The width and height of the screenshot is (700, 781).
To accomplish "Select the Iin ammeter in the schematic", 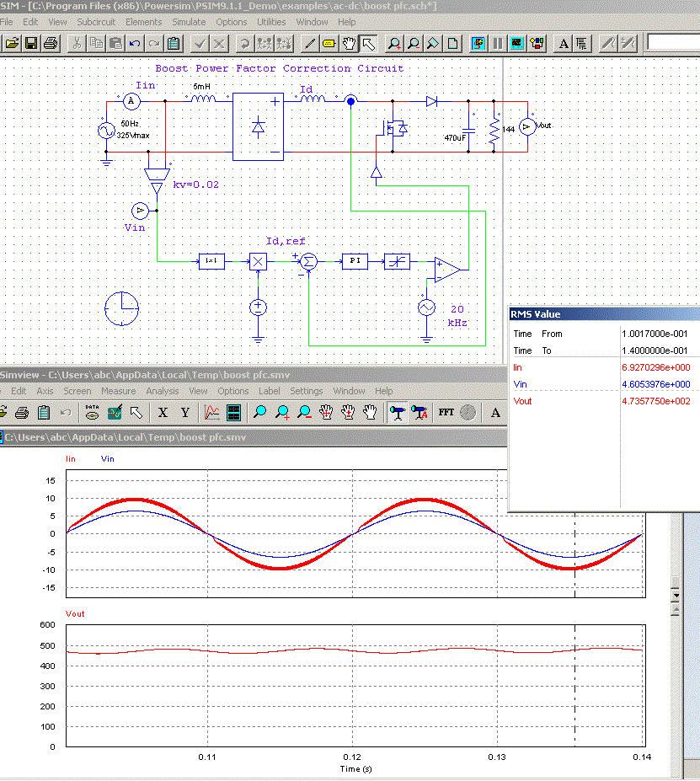I will pos(131,101).
